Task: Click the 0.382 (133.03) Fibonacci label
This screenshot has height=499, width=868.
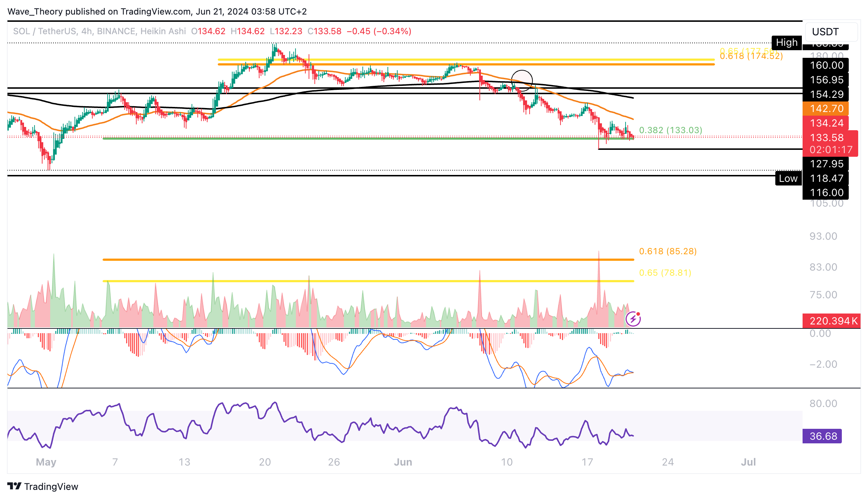Action: (670, 130)
